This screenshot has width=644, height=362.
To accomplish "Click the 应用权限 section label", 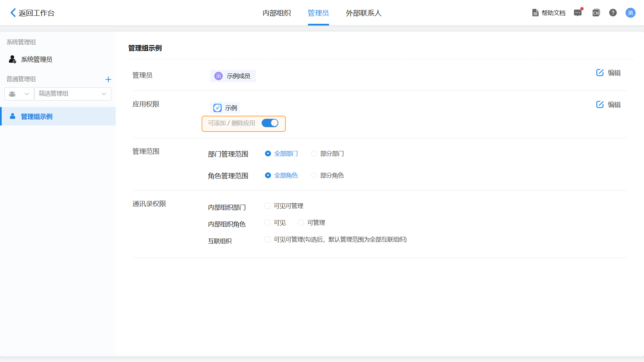I will pos(146,104).
